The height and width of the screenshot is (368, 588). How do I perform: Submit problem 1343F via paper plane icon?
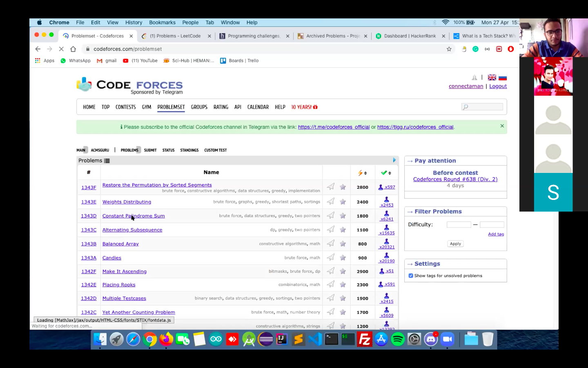(x=331, y=187)
